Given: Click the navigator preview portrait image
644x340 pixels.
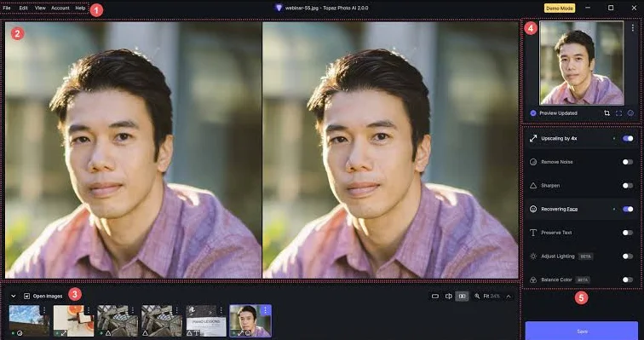Looking at the screenshot, I should 582,63.
